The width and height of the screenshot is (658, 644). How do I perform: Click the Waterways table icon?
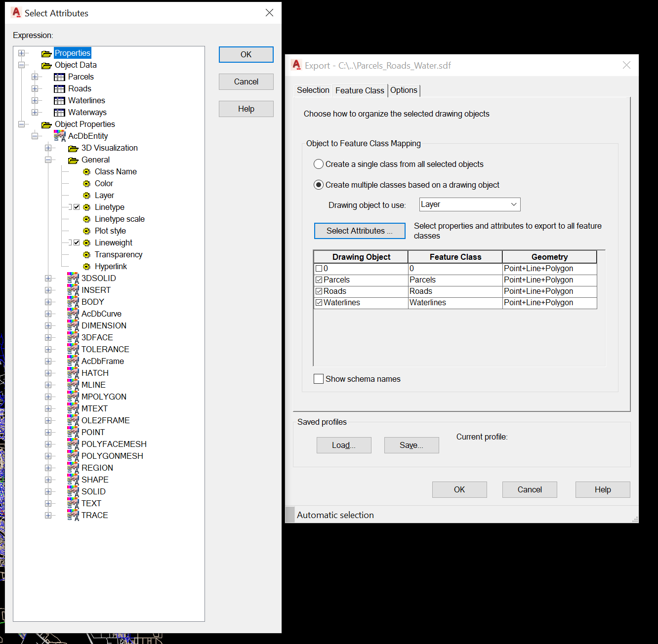(x=59, y=112)
